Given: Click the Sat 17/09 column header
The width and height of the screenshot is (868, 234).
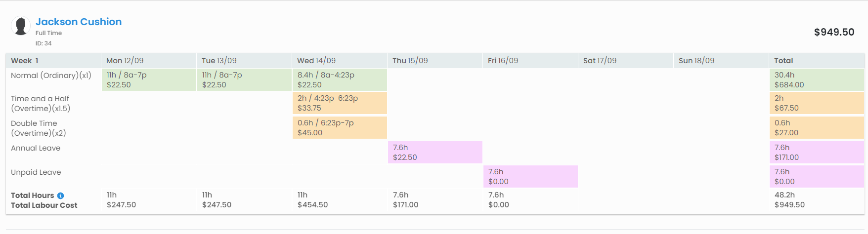Looking at the screenshot, I should click(x=600, y=61).
